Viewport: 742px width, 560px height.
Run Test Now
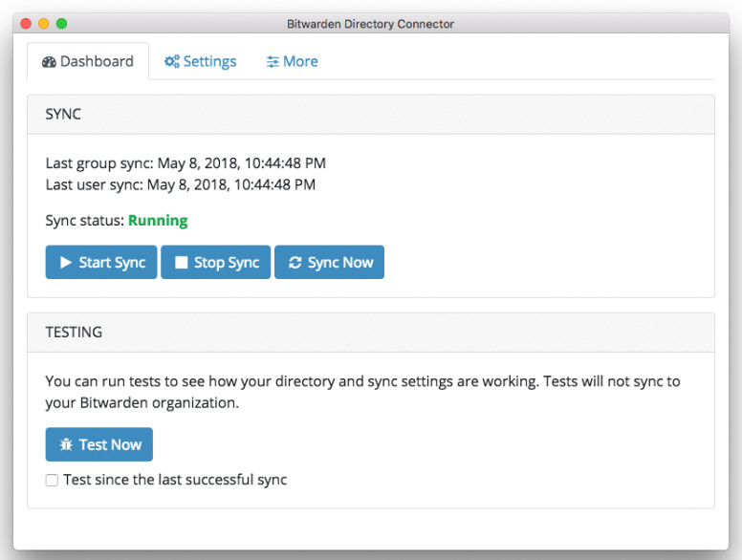click(98, 444)
